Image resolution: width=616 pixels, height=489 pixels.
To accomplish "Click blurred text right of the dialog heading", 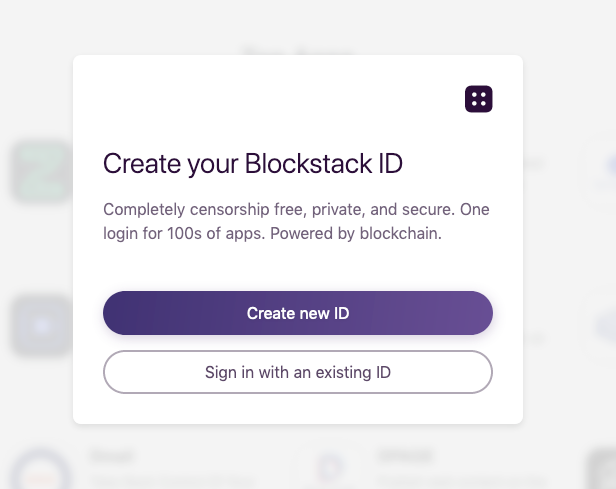I will coord(535,163).
